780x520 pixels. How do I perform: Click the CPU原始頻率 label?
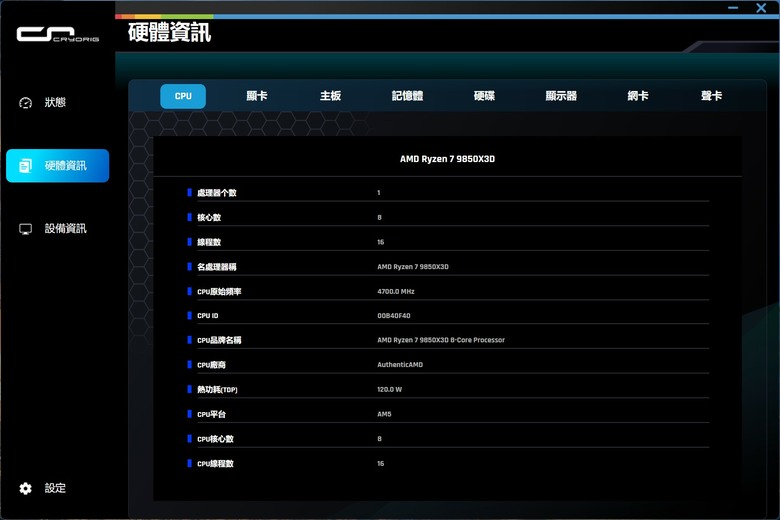(219, 292)
